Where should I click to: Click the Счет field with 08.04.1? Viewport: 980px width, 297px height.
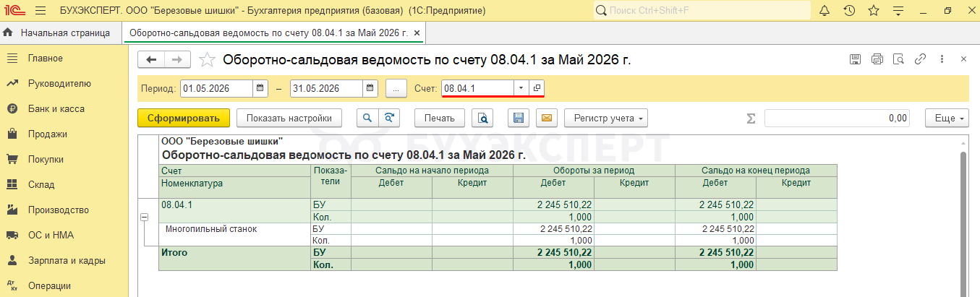point(477,88)
